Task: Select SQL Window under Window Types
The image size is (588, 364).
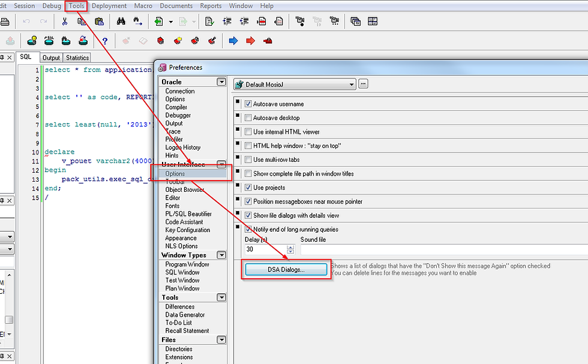Action: [x=182, y=272]
